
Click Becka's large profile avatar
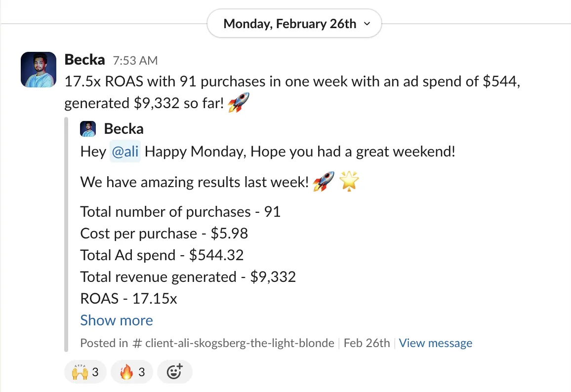[38, 70]
